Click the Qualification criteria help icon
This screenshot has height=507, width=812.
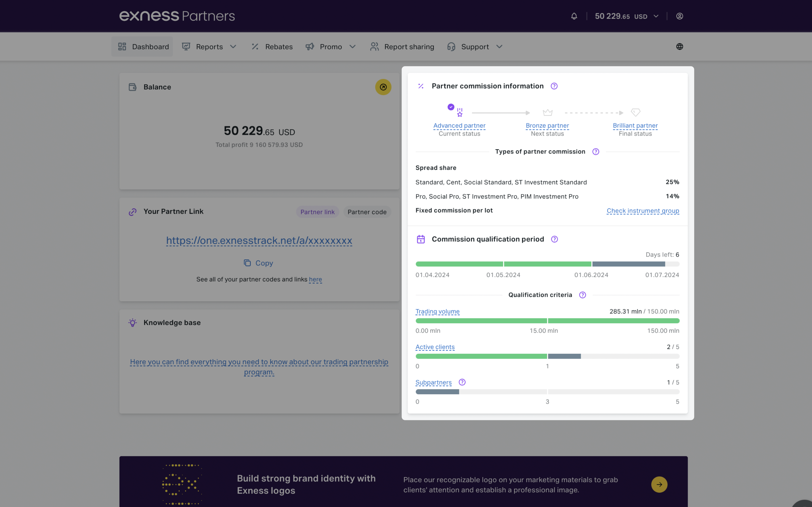(x=582, y=295)
